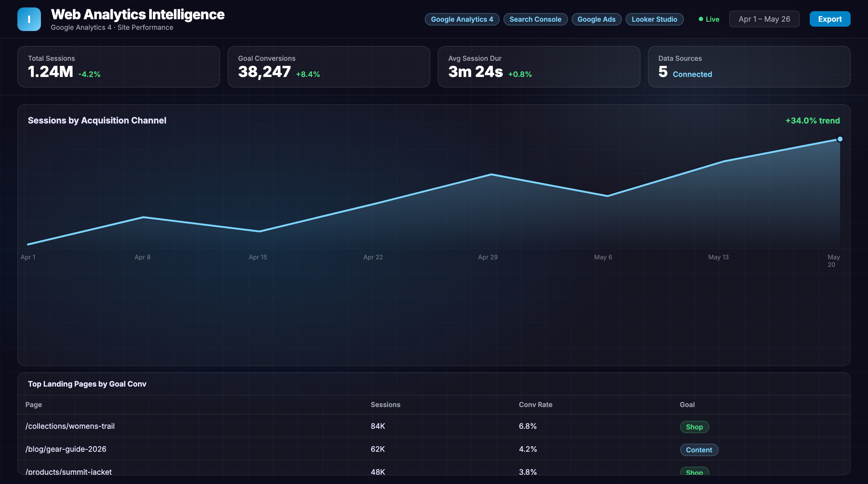This screenshot has width=868, height=484.
Task: Open the Apr 1 – May 26 date range picker
Action: 764,19
